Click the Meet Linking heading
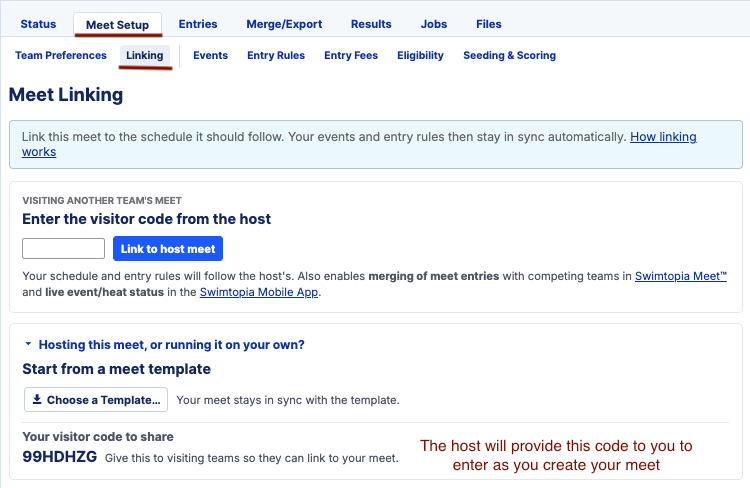 [66, 94]
